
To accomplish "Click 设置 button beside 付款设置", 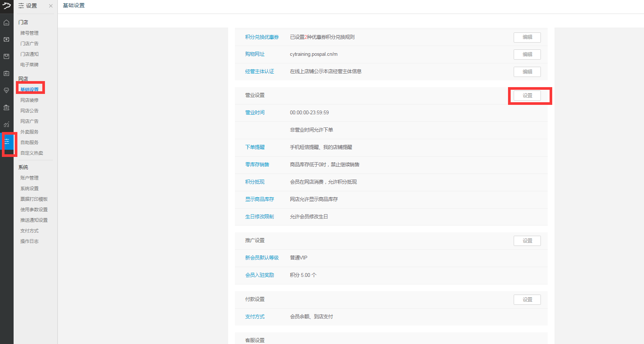I will (x=527, y=300).
